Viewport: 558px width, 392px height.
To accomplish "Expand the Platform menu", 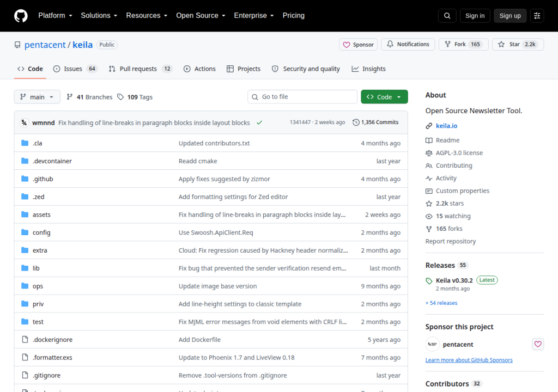I will (55, 16).
